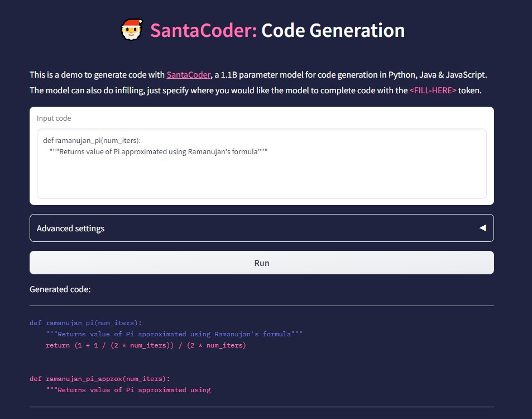532x419 pixels.
Task: Click the Advanced settings triangle arrow
Action: pos(482,228)
